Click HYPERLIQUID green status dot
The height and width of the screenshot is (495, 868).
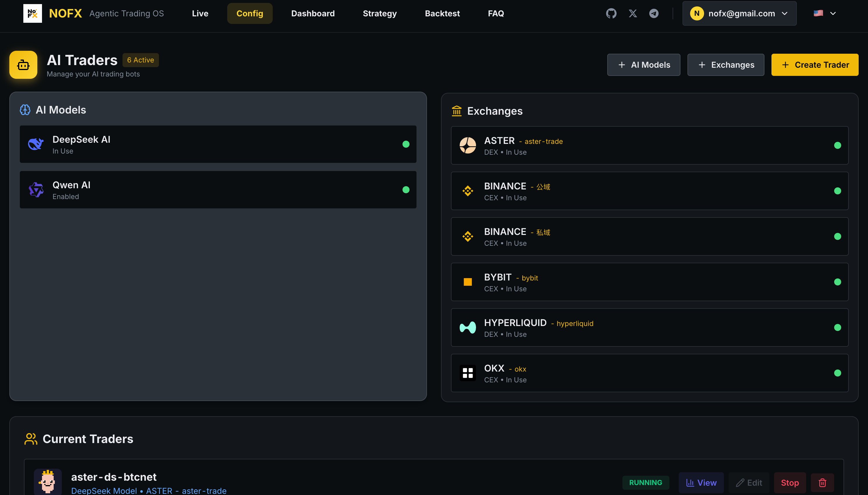[x=838, y=328]
